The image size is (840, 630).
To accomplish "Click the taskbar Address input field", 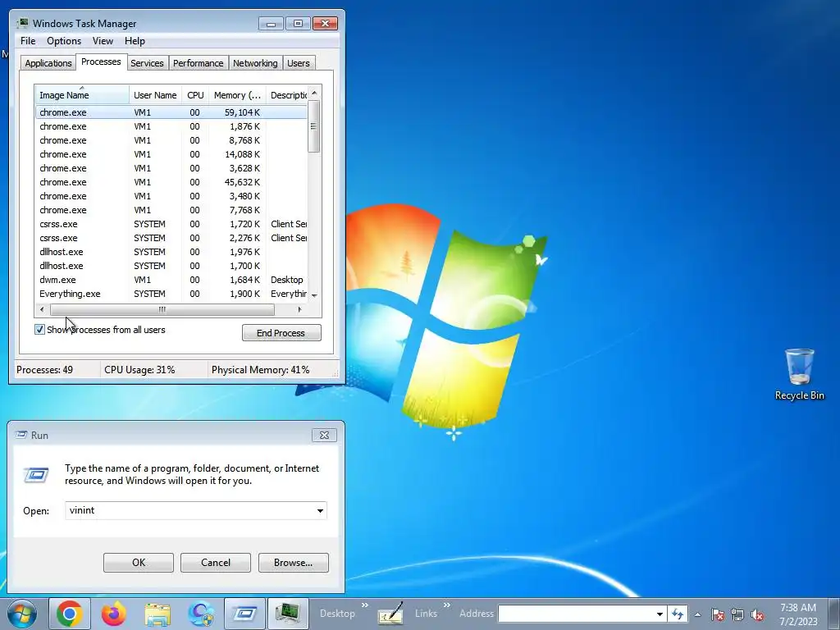I will 576,614.
